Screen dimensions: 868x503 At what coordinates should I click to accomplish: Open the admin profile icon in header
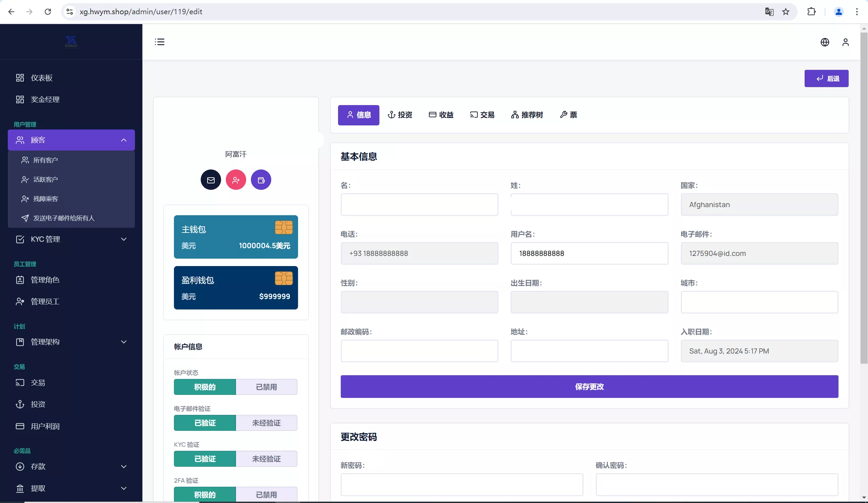coord(845,42)
